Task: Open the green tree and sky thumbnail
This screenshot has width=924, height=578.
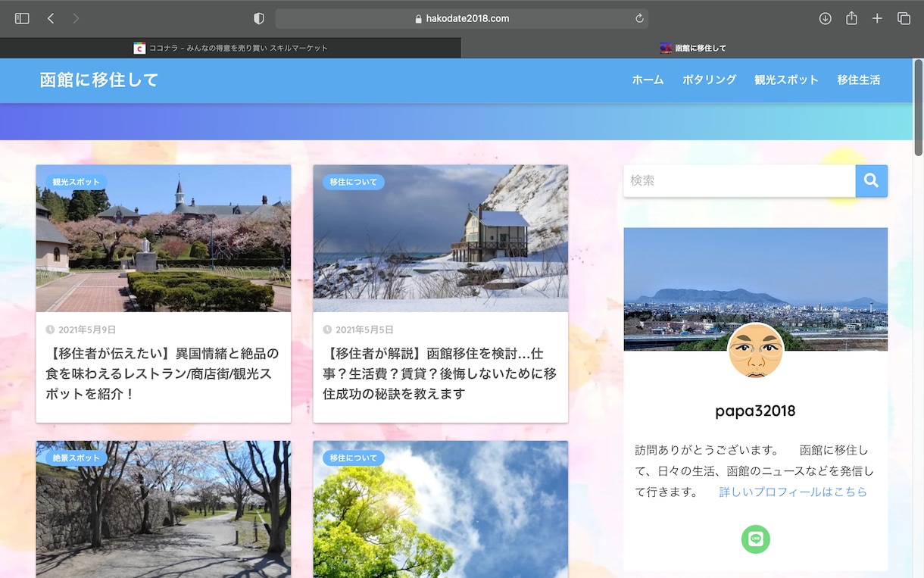Action: click(x=441, y=509)
